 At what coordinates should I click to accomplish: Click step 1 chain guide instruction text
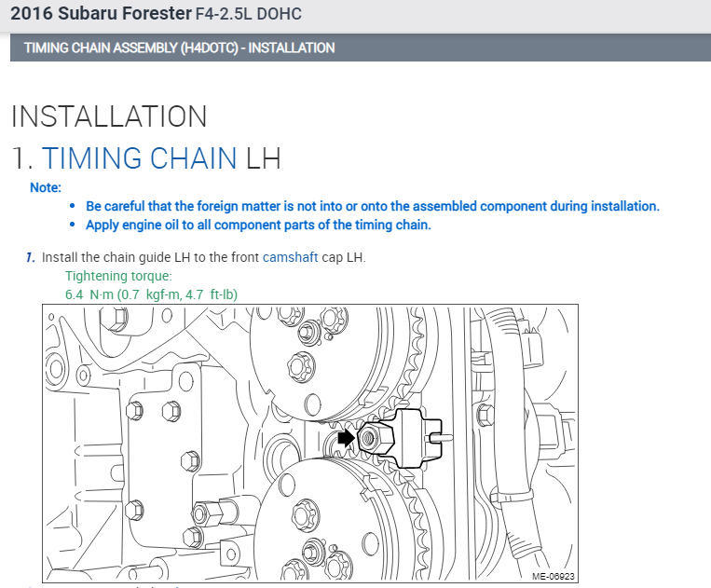coord(203,257)
